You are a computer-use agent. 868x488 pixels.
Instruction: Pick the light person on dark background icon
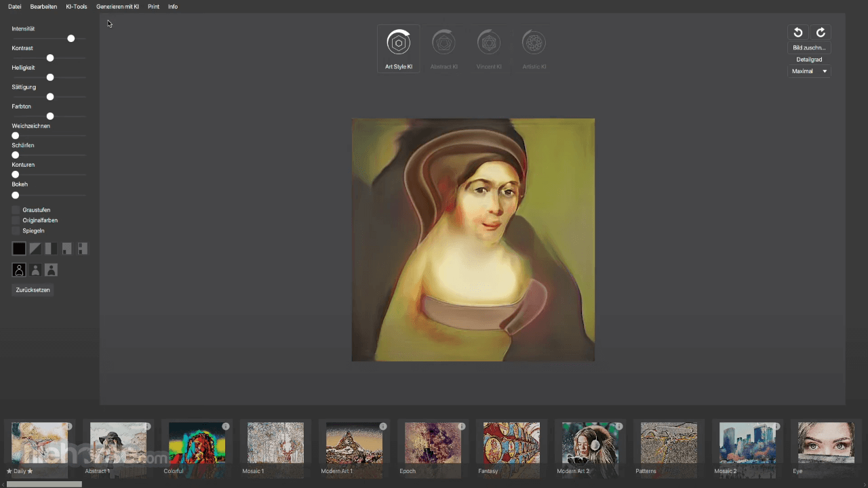35,270
